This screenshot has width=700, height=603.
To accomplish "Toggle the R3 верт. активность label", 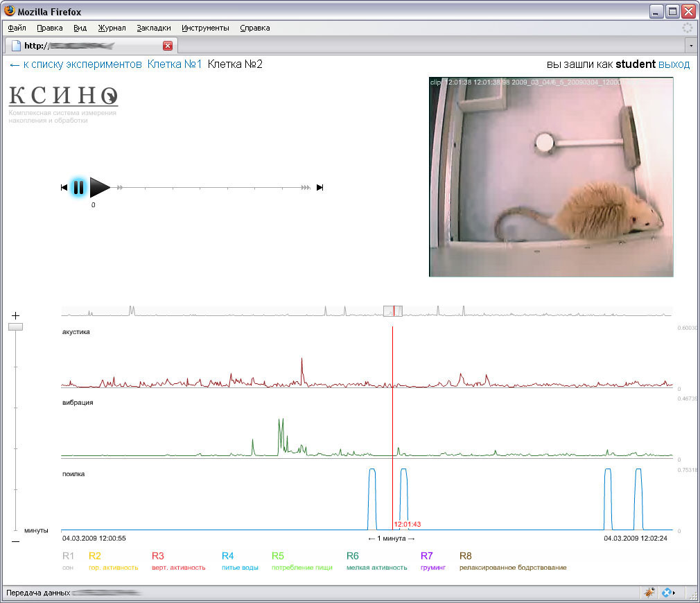I will coord(179,561).
